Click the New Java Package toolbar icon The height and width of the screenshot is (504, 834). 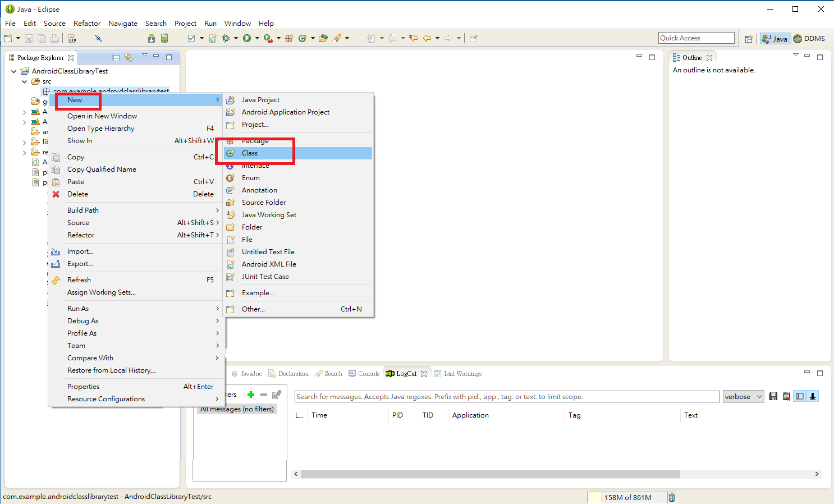(x=290, y=38)
